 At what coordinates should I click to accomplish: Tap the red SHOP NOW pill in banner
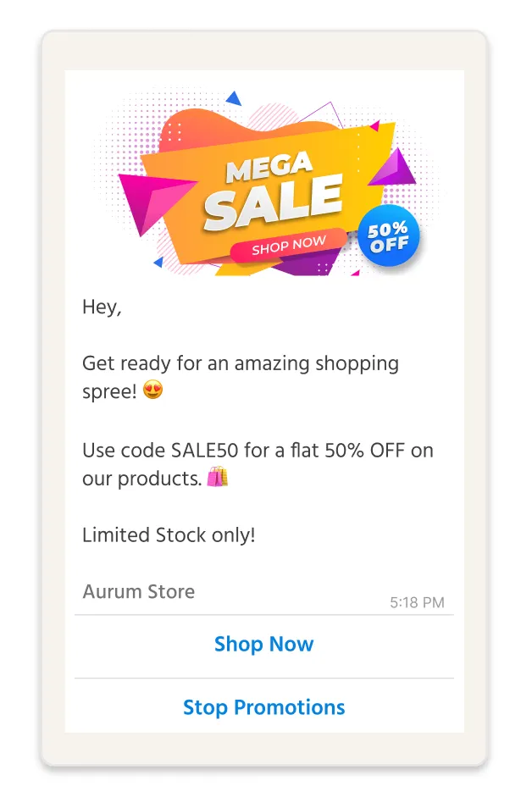tap(288, 245)
